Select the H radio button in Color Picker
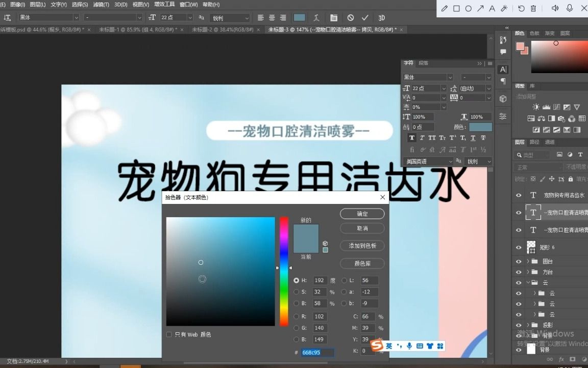 coord(296,280)
